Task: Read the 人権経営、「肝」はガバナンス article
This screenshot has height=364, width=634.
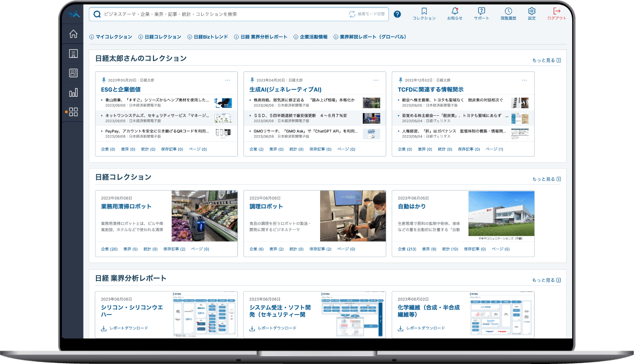Action: pos(454,131)
